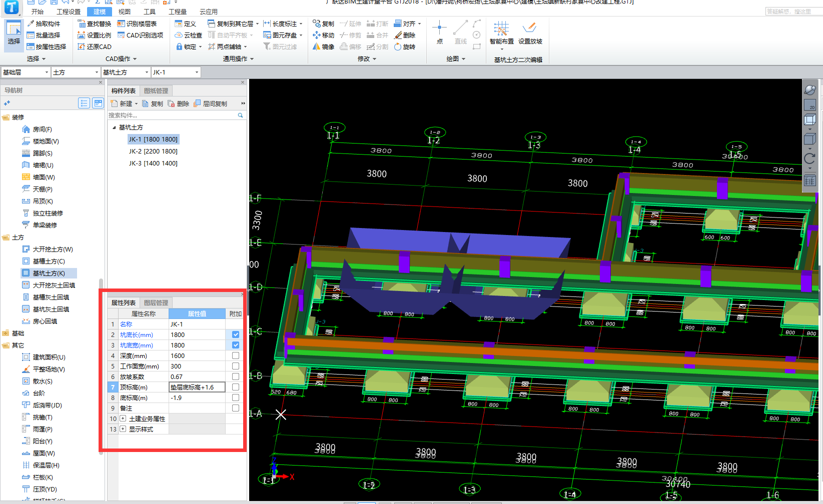Click the rotate view icon on right toolbar
This screenshot has height=504, width=823.
pos(809,159)
